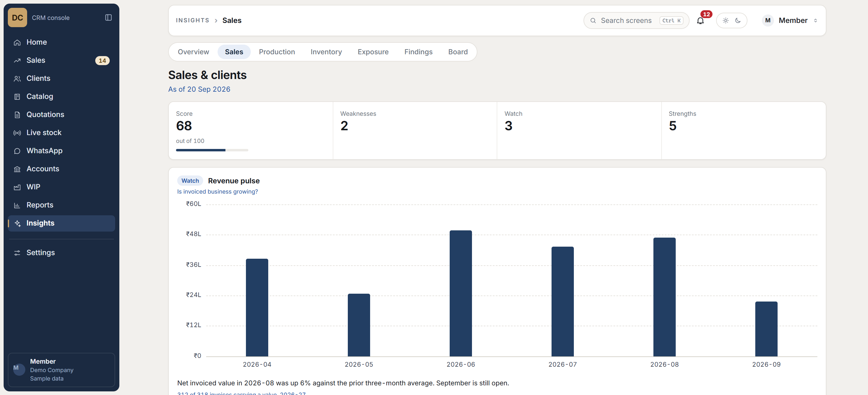Image resolution: width=868 pixels, height=395 pixels.
Task: Click the 2026-06 revenue bar
Action: [x=461, y=293]
